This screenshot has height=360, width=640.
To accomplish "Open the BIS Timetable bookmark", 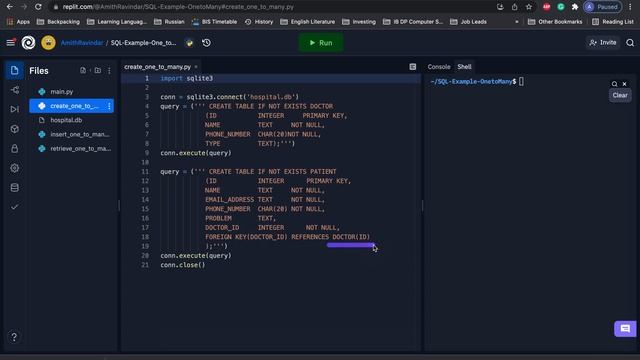I will pos(215,22).
